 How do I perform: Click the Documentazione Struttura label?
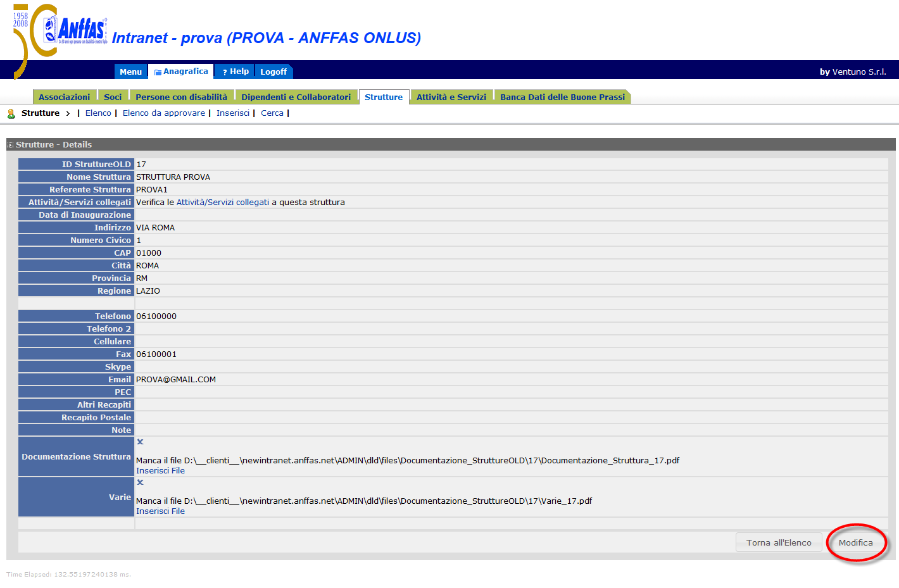pyautogui.click(x=76, y=457)
